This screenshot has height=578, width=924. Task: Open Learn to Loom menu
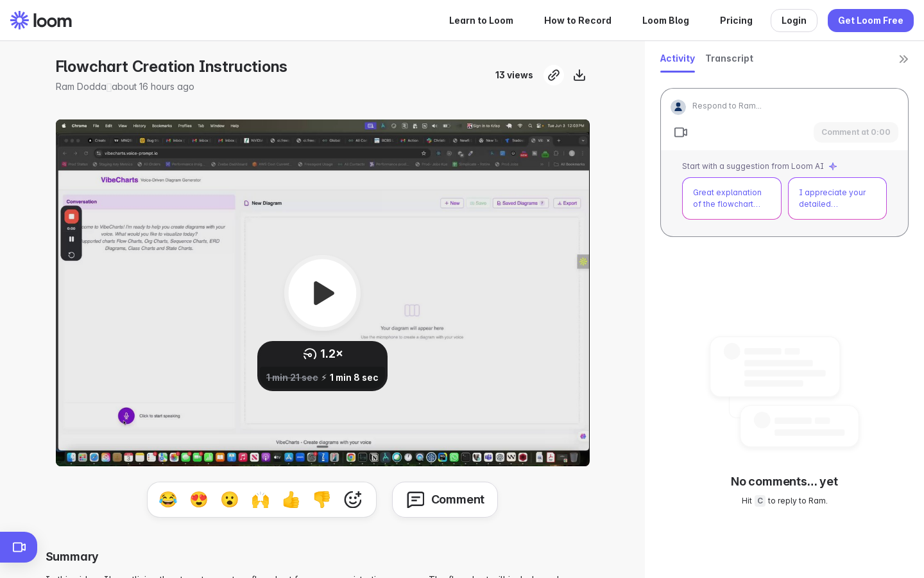(481, 21)
